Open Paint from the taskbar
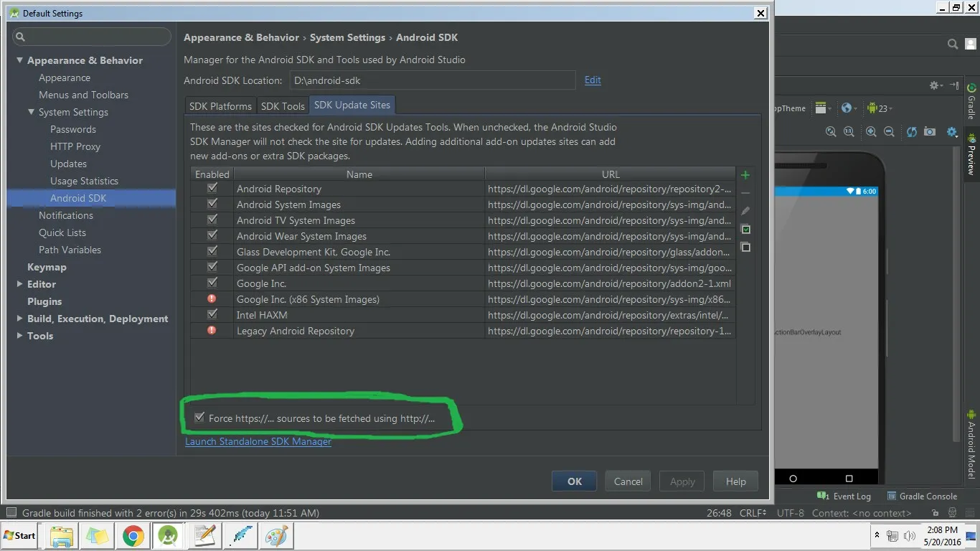Screen dimensions: 980x551 click(x=275, y=535)
